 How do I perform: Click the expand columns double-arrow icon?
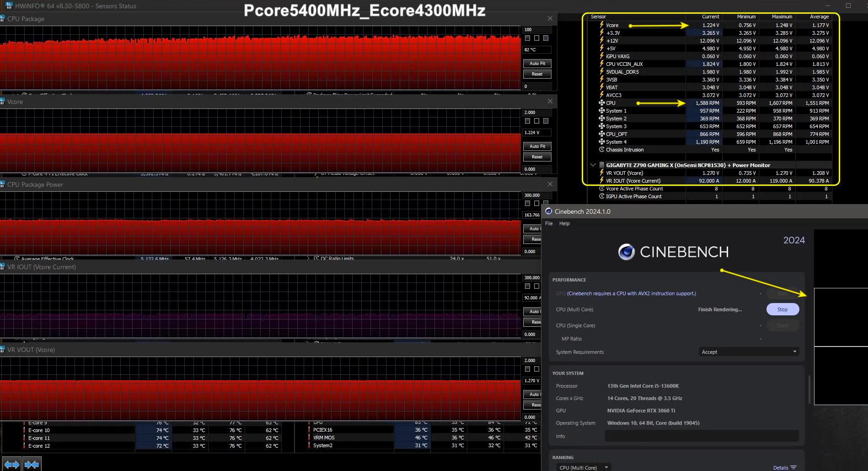(x=11, y=465)
